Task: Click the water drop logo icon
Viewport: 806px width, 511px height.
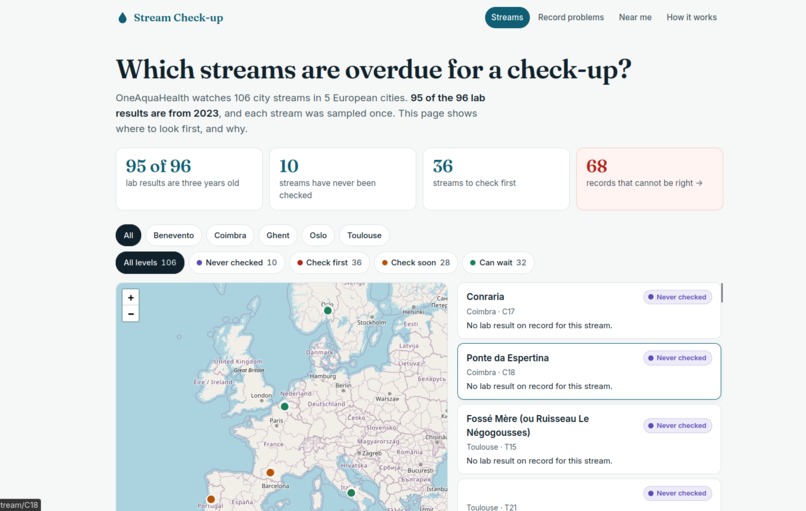Action: pyautogui.click(x=122, y=18)
